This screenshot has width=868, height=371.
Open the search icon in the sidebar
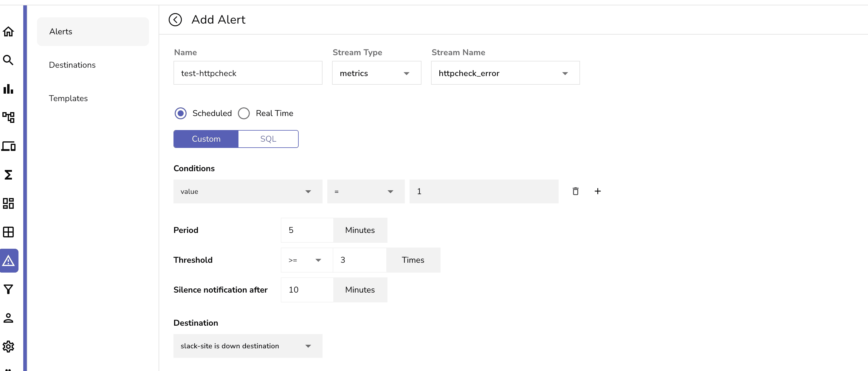tap(8, 60)
